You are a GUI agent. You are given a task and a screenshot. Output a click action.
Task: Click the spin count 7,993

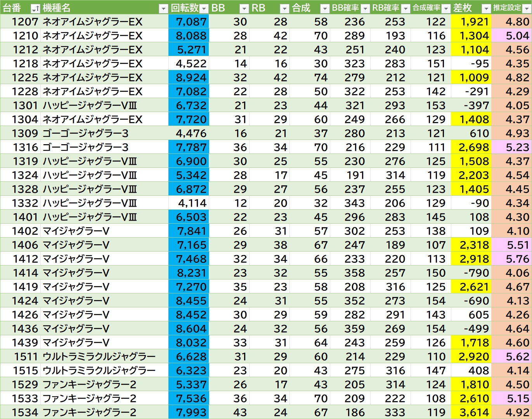pyautogui.click(x=189, y=412)
